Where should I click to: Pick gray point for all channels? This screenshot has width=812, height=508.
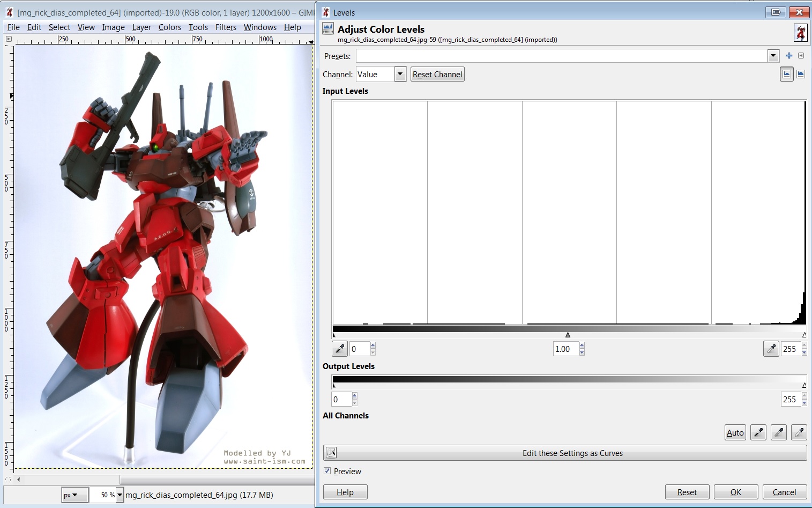(x=779, y=432)
